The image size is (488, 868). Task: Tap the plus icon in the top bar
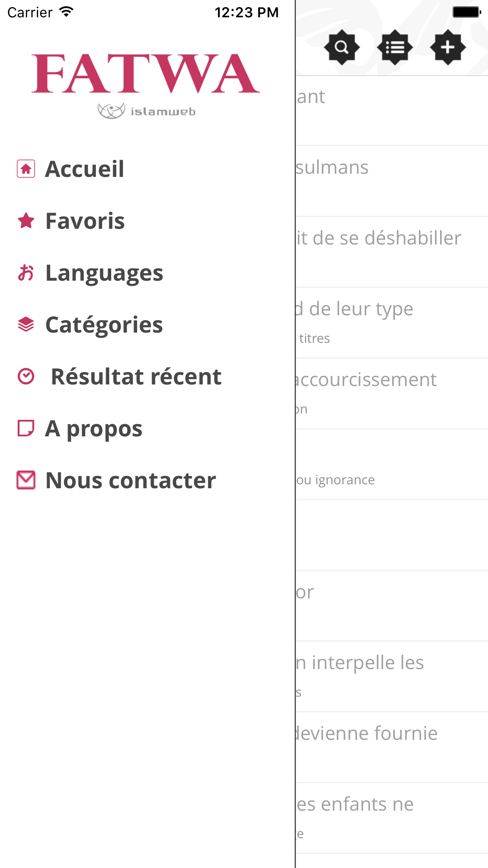click(448, 48)
